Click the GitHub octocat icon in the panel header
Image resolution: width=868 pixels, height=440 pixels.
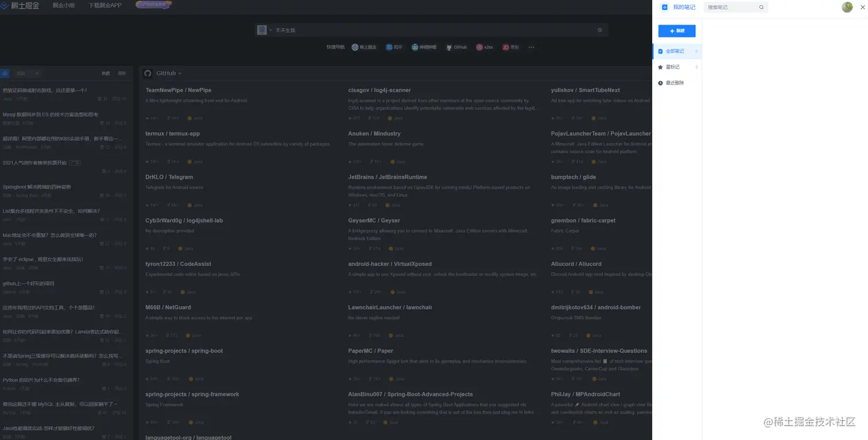click(x=148, y=73)
